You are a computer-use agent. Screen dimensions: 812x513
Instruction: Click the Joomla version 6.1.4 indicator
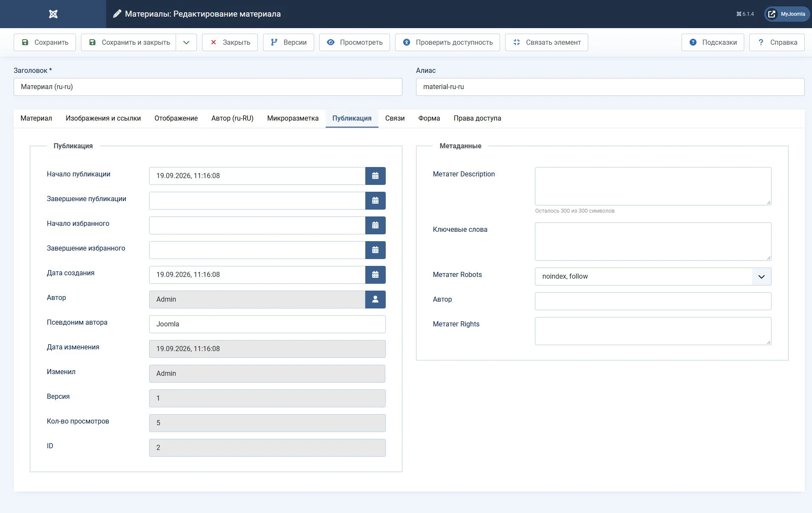745,14
